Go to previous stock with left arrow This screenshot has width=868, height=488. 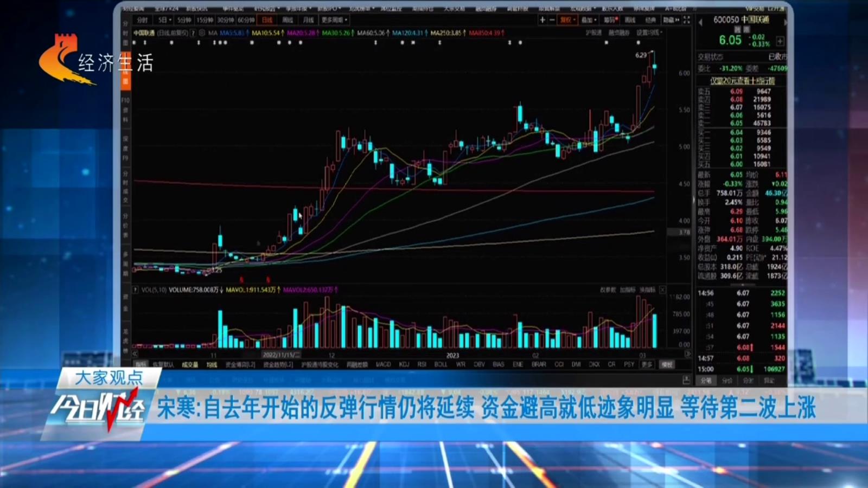pos(700,22)
